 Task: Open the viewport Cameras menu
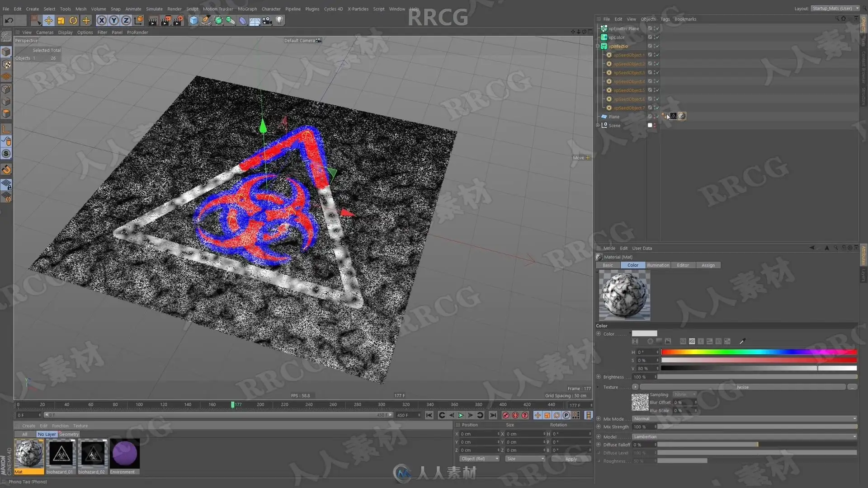click(45, 32)
